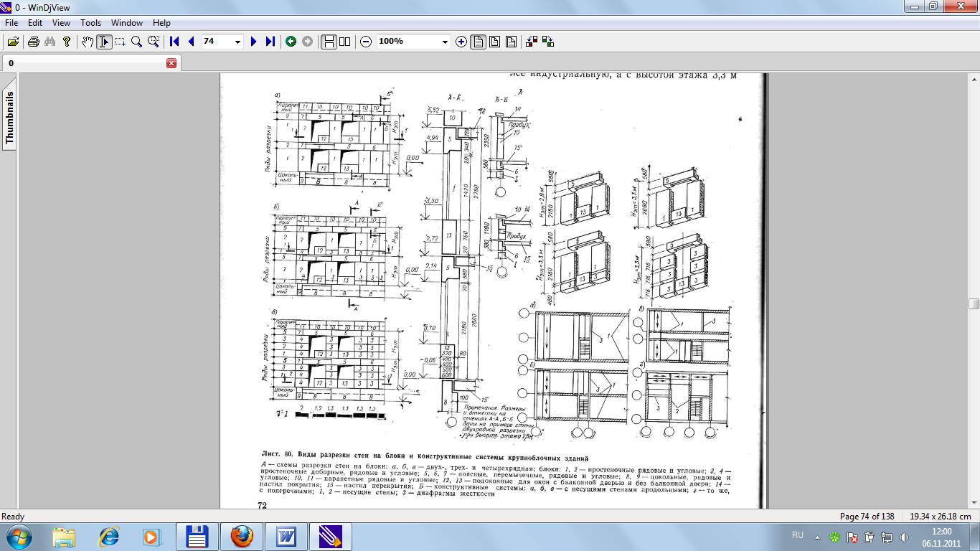Select the zoom rectangle tool
The width and height of the screenshot is (980, 551).
tap(153, 42)
